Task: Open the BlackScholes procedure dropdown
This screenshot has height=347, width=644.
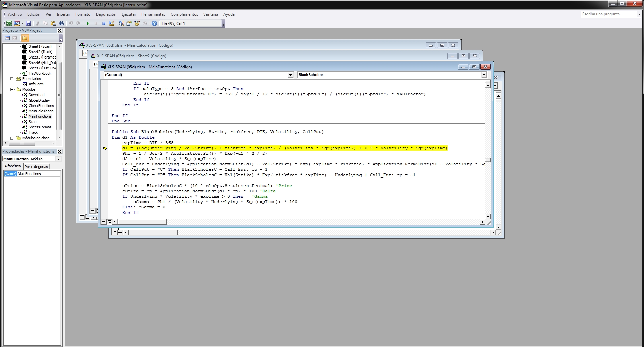Action: (484, 75)
